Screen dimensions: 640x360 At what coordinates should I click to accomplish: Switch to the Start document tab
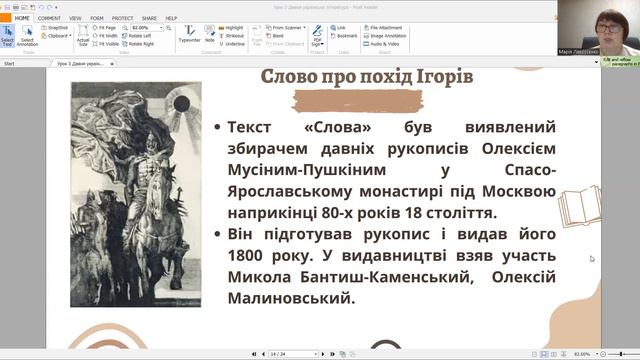[9, 64]
